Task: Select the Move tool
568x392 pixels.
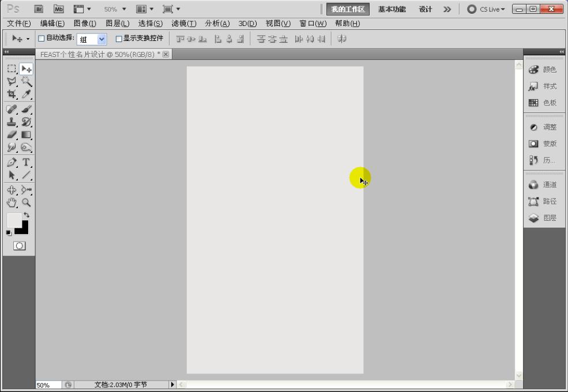Action: click(x=25, y=68)
